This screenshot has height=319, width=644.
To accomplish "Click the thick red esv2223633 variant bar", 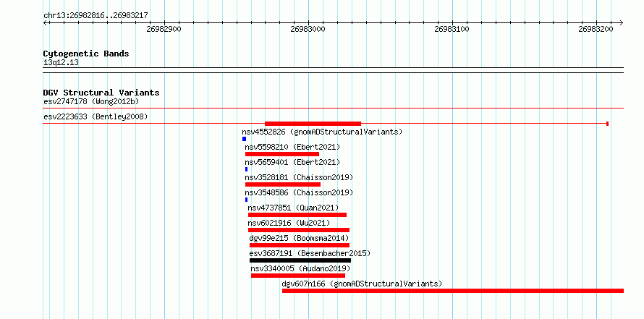I will coord(313,124).
